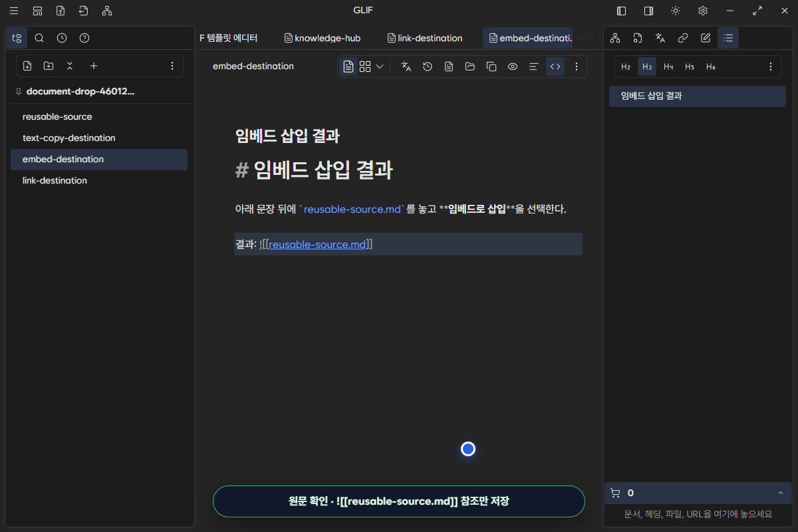
Task: Click the copy icon in editor toolbar
Action: pos(491,66)
